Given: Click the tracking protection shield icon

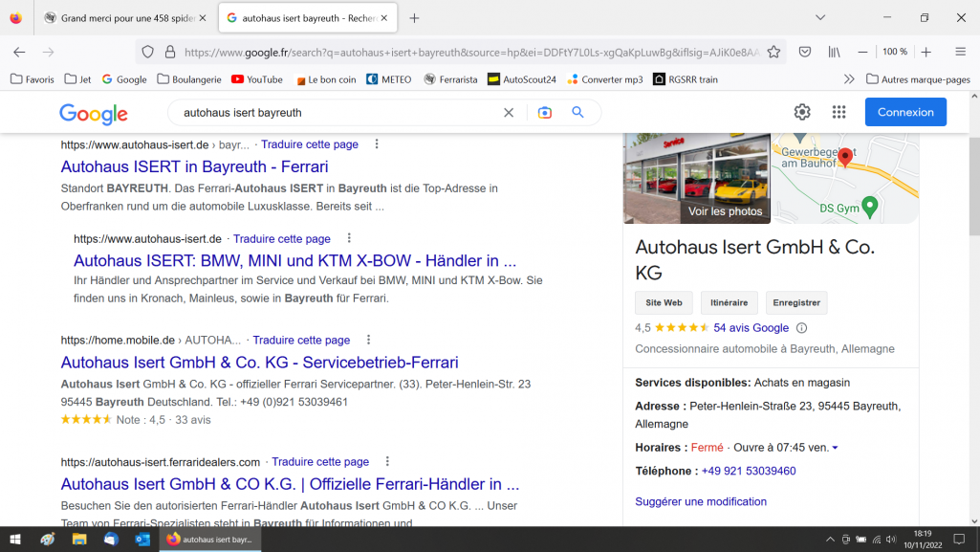Looking at the screenshot, I should coord(146,53).
